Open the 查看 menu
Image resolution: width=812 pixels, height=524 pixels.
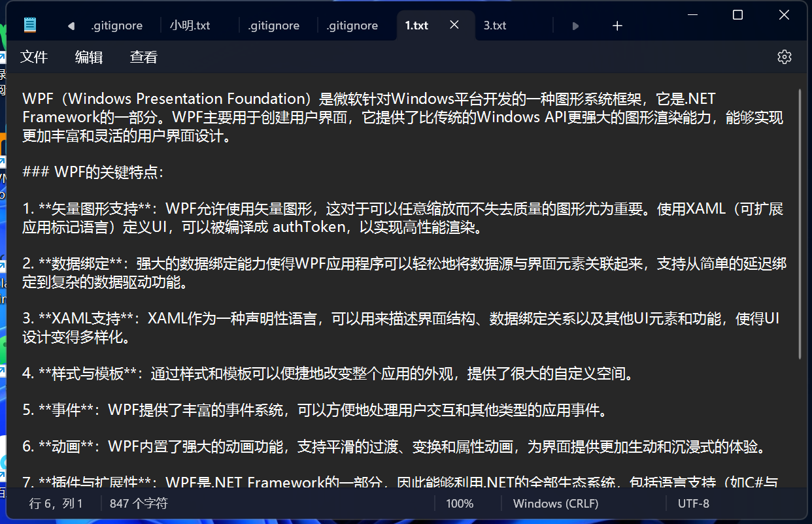coord(143,57)
